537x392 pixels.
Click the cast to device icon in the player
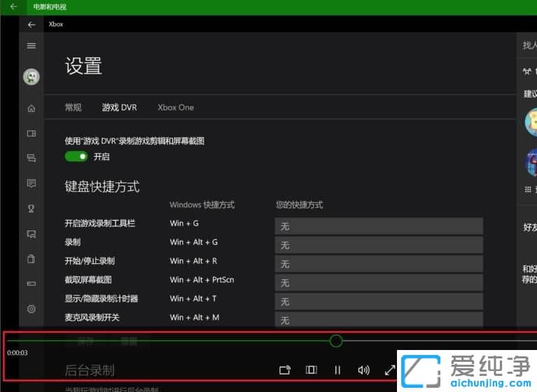point(285,370)
